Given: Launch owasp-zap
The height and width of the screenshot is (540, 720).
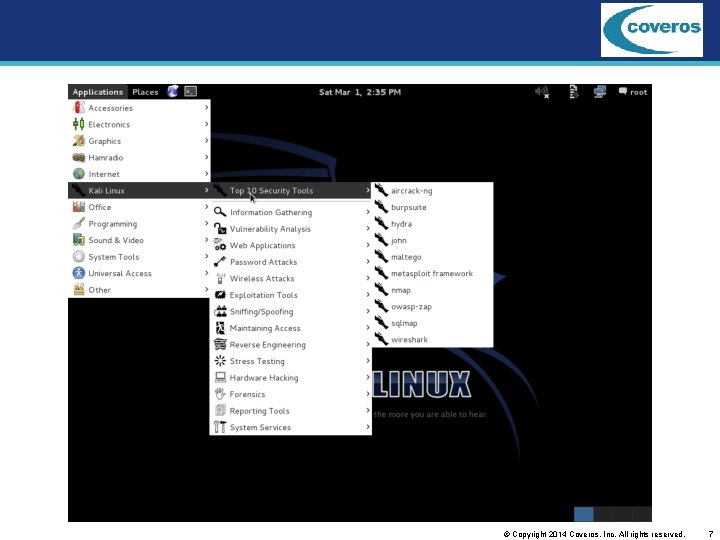Looking at the screenshot, I should tap(433, 306).
